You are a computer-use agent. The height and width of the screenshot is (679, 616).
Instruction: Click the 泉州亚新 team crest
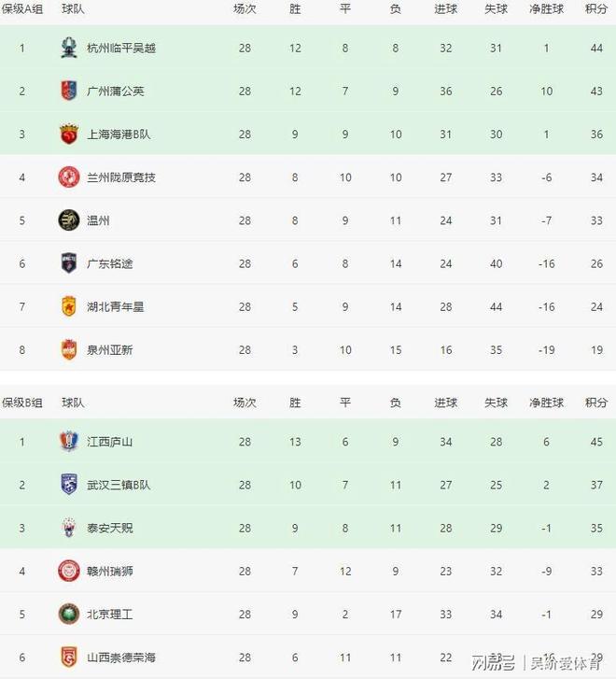click(69, 349)
